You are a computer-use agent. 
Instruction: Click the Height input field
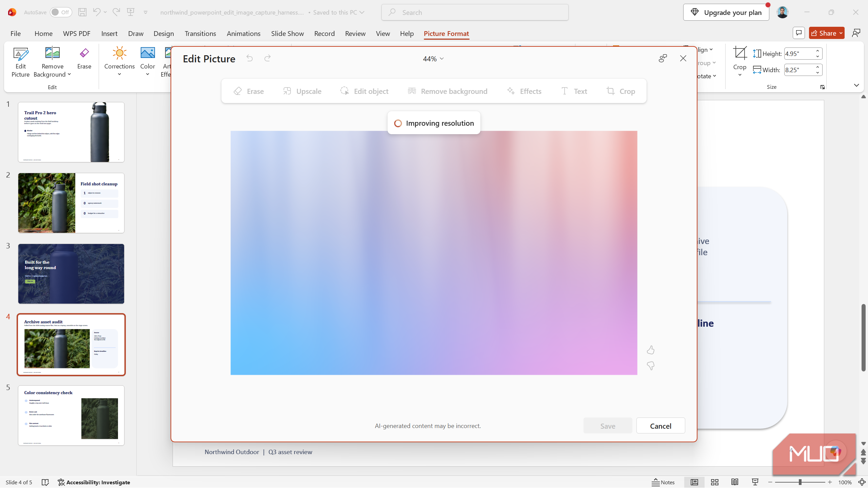click(799, 54)
